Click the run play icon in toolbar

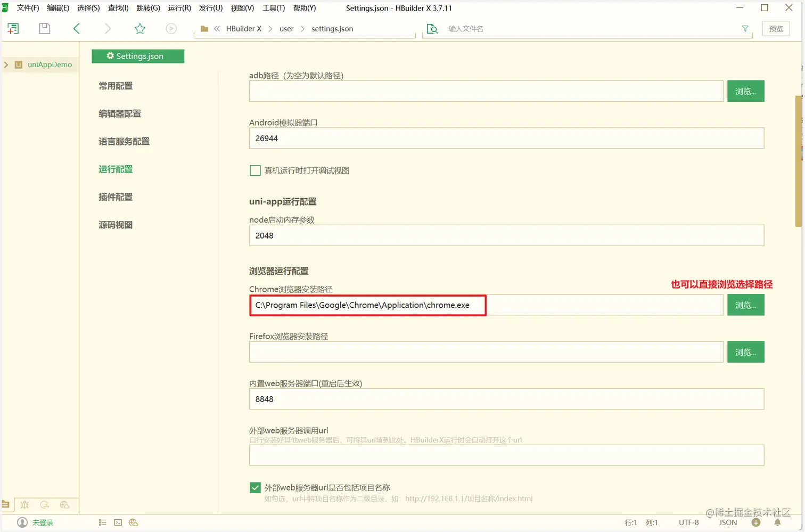point(171,29)
